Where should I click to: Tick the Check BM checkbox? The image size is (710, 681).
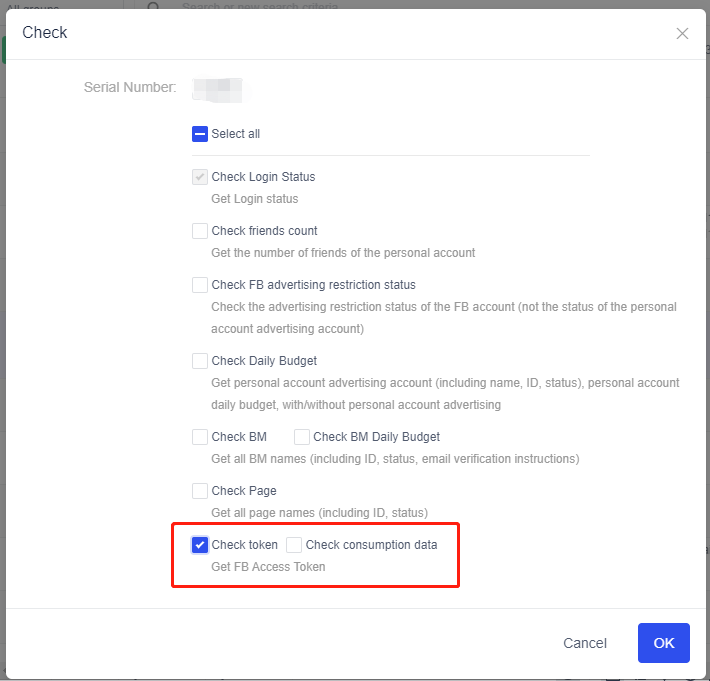pyautogui.click(x=200, y=437)
